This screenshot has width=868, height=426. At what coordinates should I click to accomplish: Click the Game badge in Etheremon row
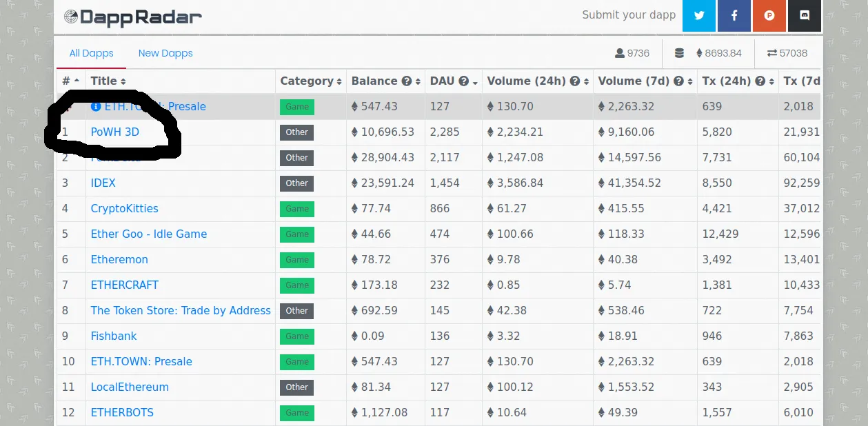click(x=297, y=260)
